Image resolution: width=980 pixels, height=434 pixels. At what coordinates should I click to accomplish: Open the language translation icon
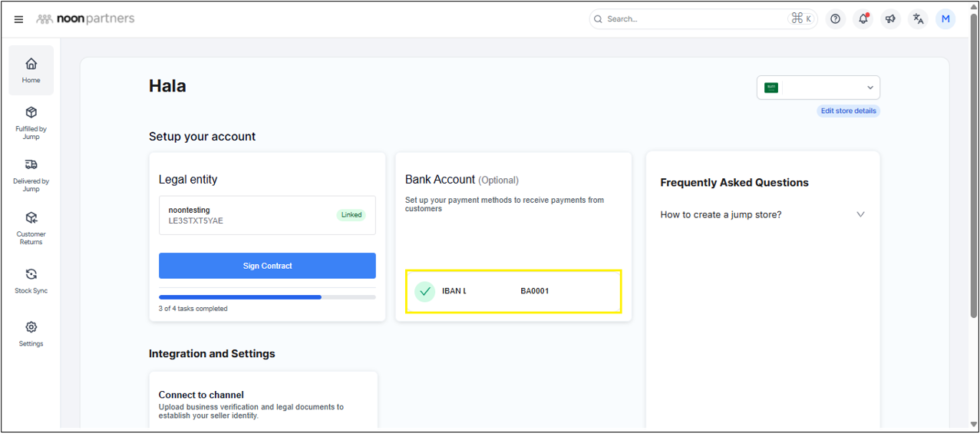tap(918, 19)
